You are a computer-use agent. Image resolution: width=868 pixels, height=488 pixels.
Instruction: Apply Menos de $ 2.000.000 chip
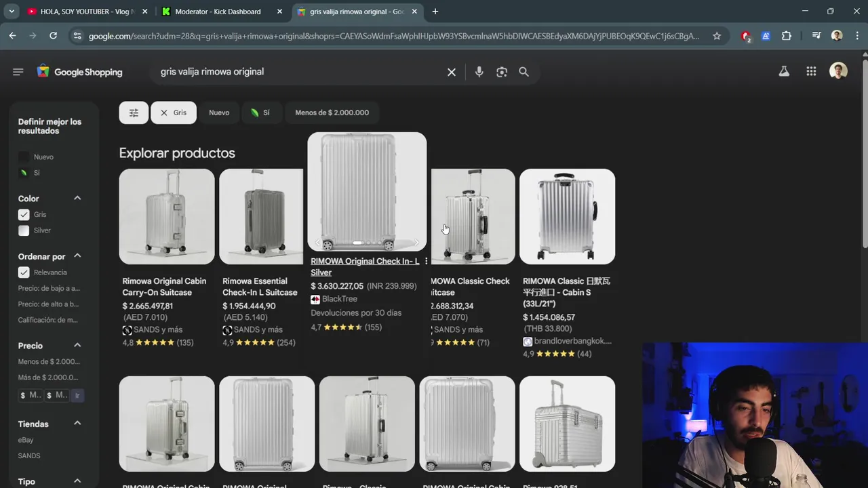pos(332,113)
